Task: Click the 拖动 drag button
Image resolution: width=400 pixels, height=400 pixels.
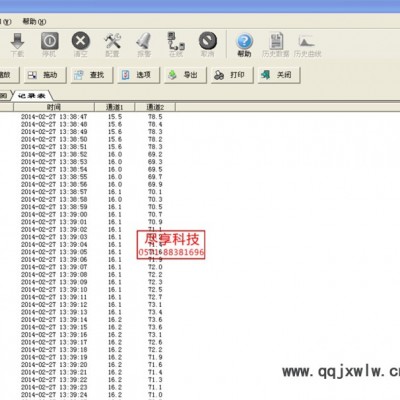Action: [45, 75]
